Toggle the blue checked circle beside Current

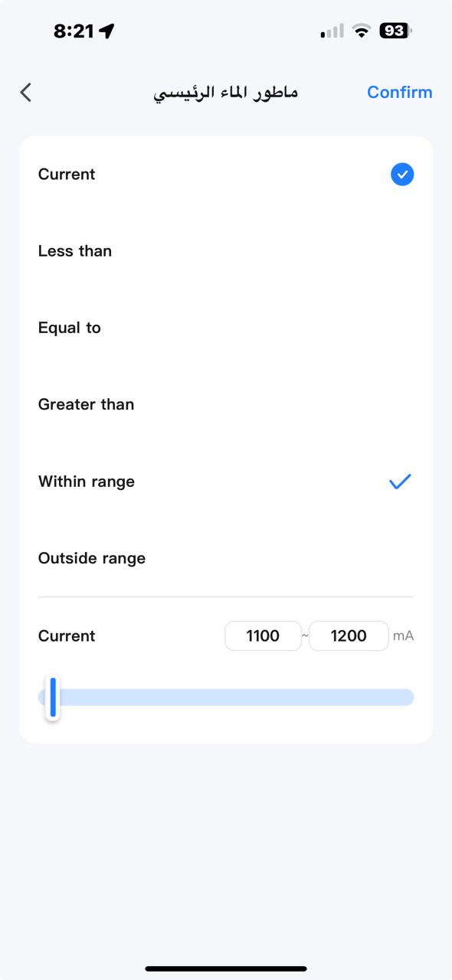tap(402, 175)
